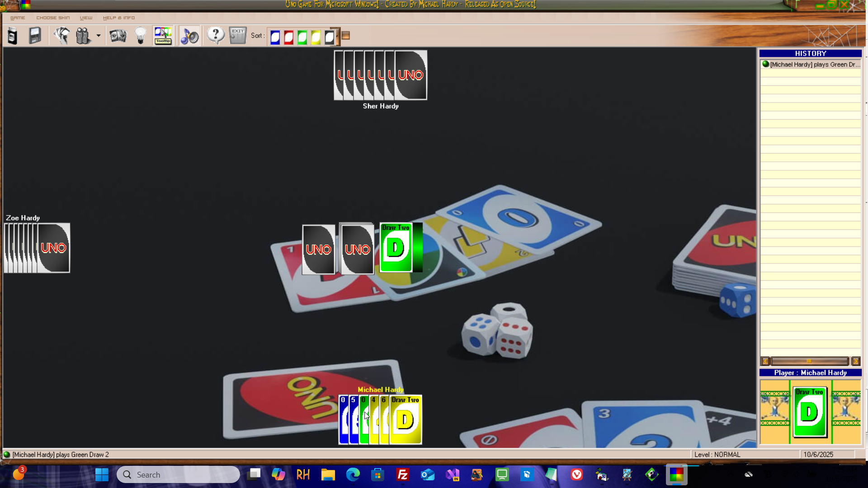
Task: Open help with question mark icon
Action: [216, 36]
